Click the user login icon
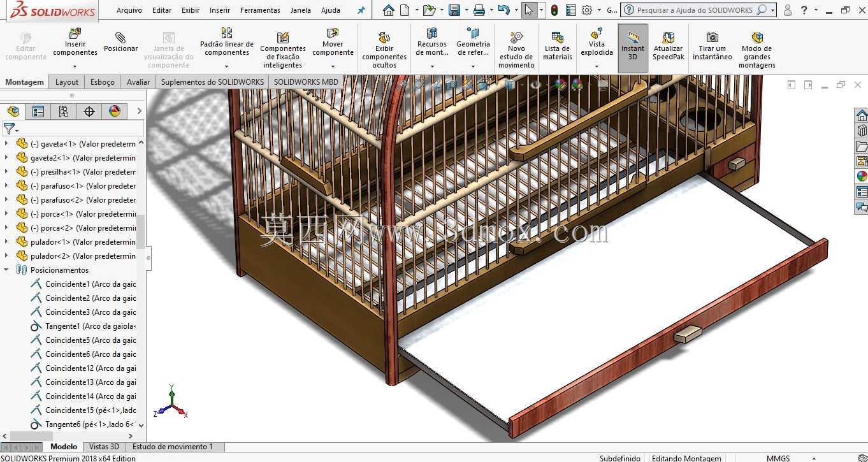Viewport: 868px width, 462px height. point(788,10)
